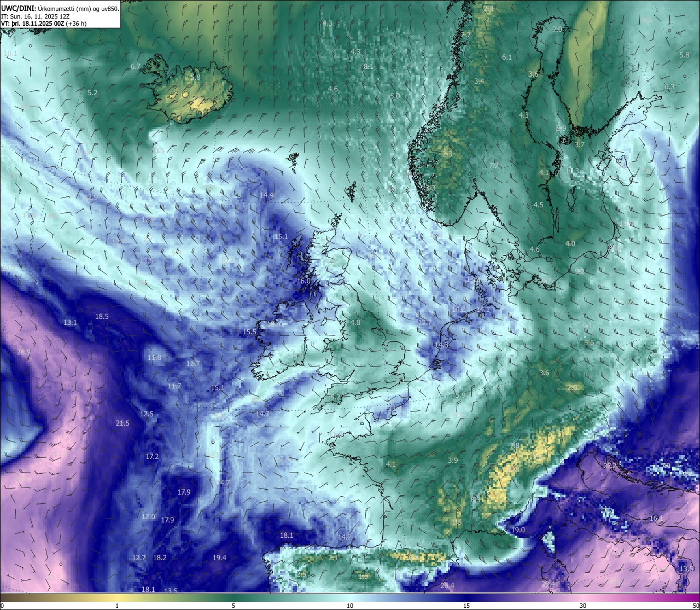The width and height of the screenshot is (700, 610).
Task: Click the '17.2' value in the Atlantic
Action: pos(152,456)
